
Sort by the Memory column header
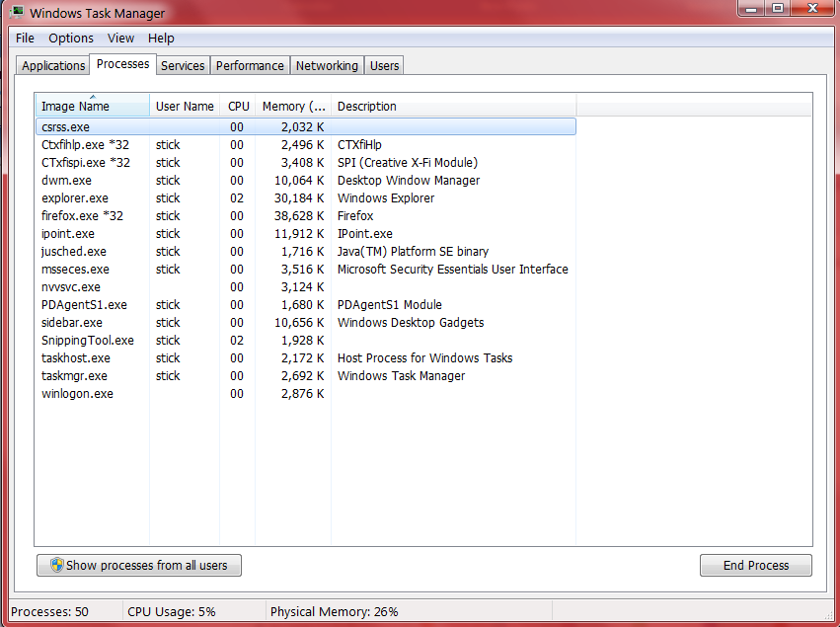[293, 107]
